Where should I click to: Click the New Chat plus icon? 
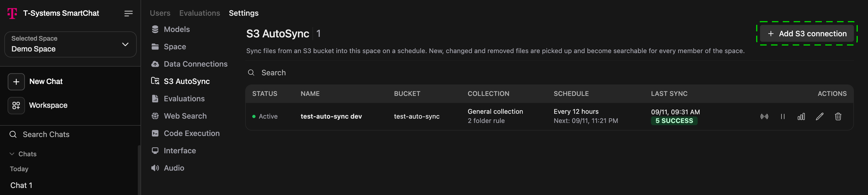tap(16, 82)
